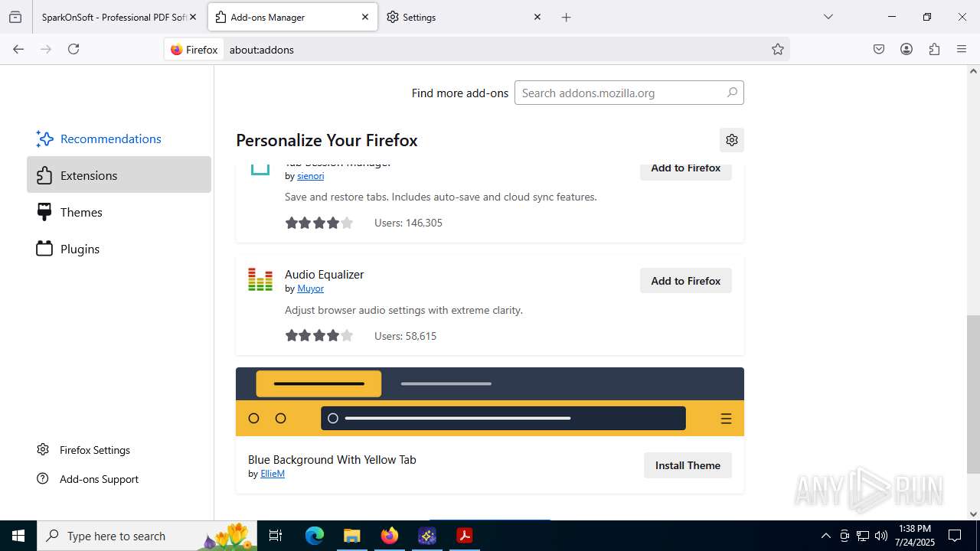Open Recommendations in sidebar
This screenshot has width=980, height=551.
pos(119,139)
